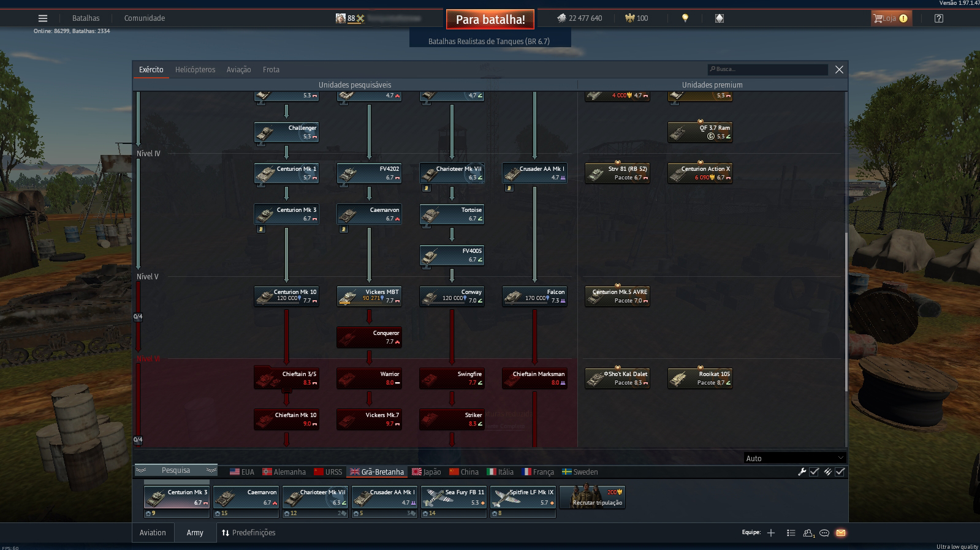Focus the Busca search field
This screenshot has height=550, width=980.
pos(767,69)
